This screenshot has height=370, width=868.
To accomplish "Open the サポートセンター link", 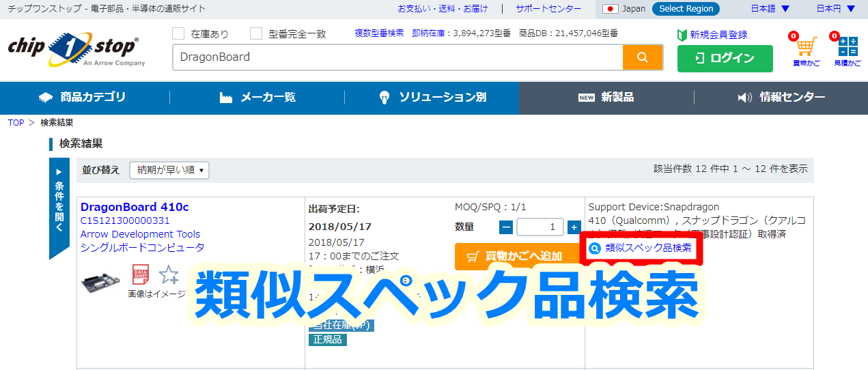I will 548,9.
